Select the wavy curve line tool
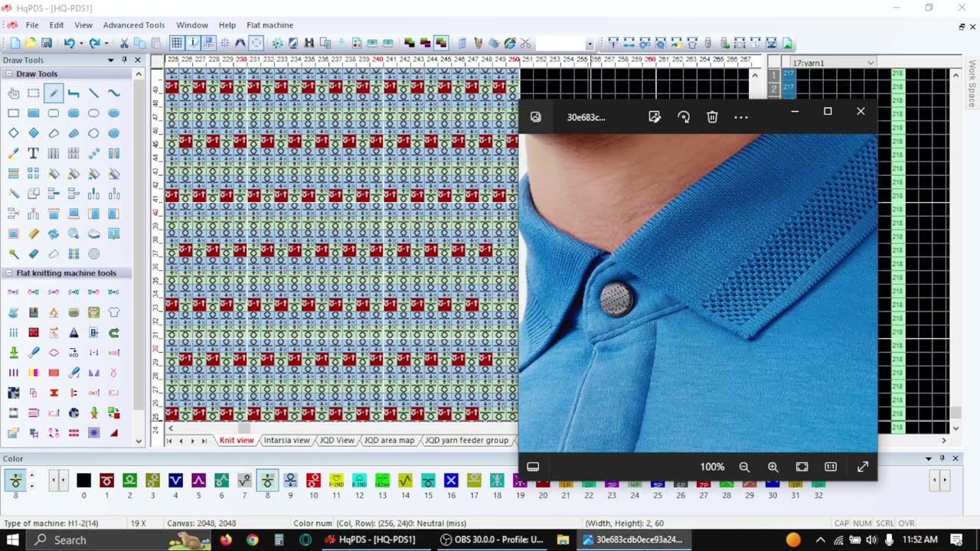 point(113,93)
